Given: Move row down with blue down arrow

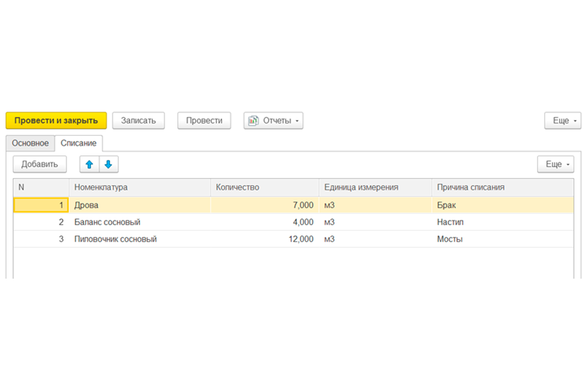Looking at the screenshot, I should 109,164.
